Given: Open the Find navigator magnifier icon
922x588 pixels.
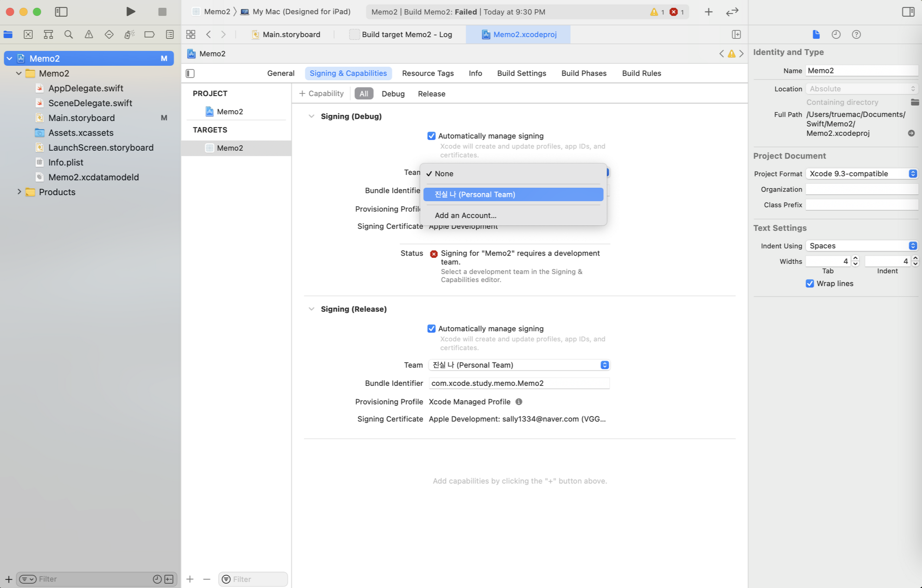Looking at the screenshot, I should pyautogui.click(x=68, y=34).
